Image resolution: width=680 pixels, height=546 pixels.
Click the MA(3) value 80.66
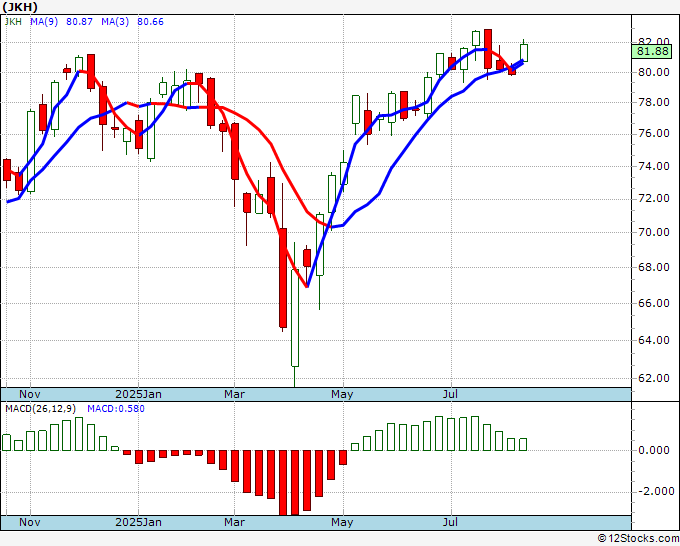click(150, 21)
